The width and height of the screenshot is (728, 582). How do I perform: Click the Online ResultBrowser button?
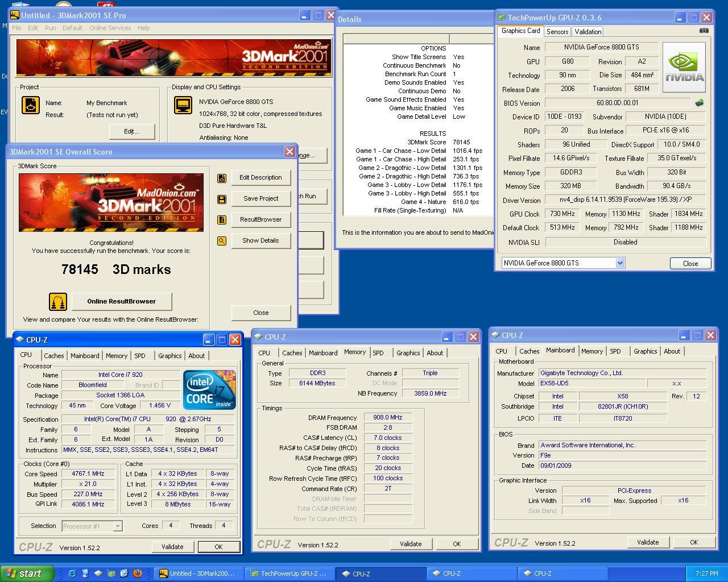(121, 301)
